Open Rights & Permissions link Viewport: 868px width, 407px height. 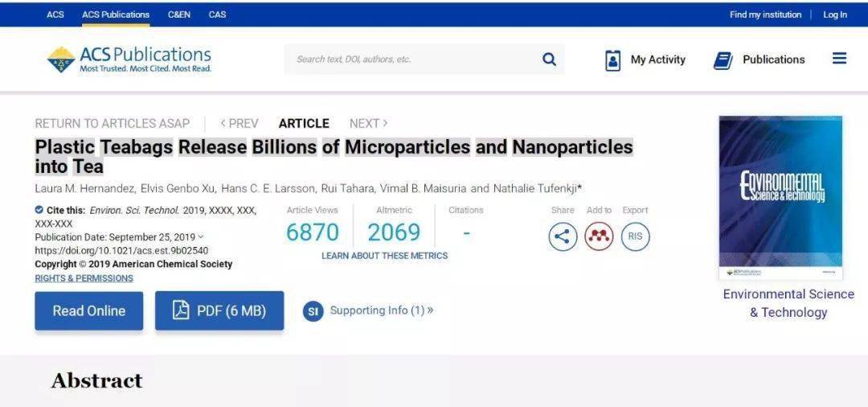tap(84, 278)
